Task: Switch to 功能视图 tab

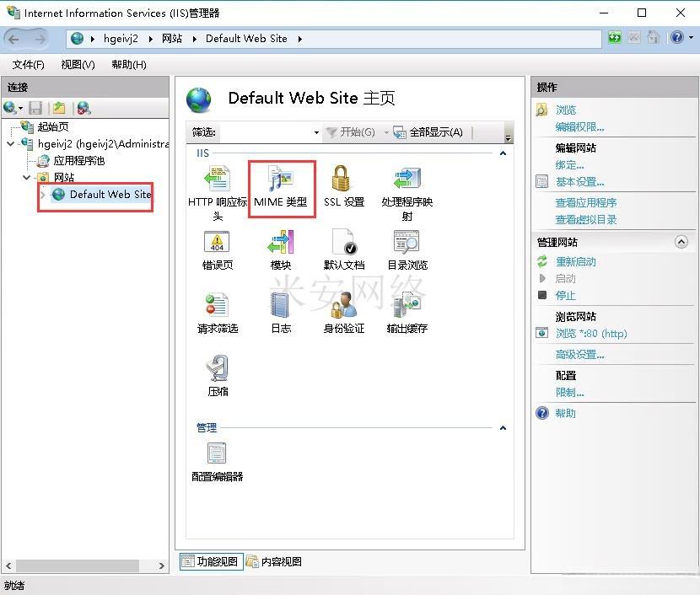Action: pos(212,561)
